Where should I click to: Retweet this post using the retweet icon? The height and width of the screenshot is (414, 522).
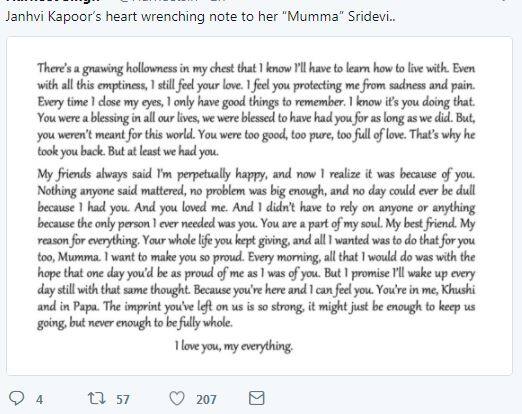(96, 398)
